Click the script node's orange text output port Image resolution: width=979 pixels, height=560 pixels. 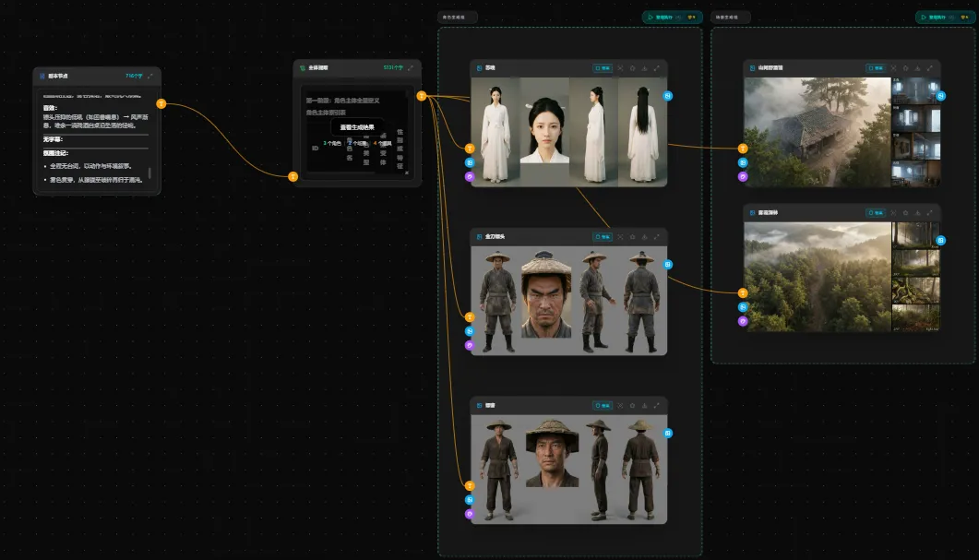click(161, 103)
